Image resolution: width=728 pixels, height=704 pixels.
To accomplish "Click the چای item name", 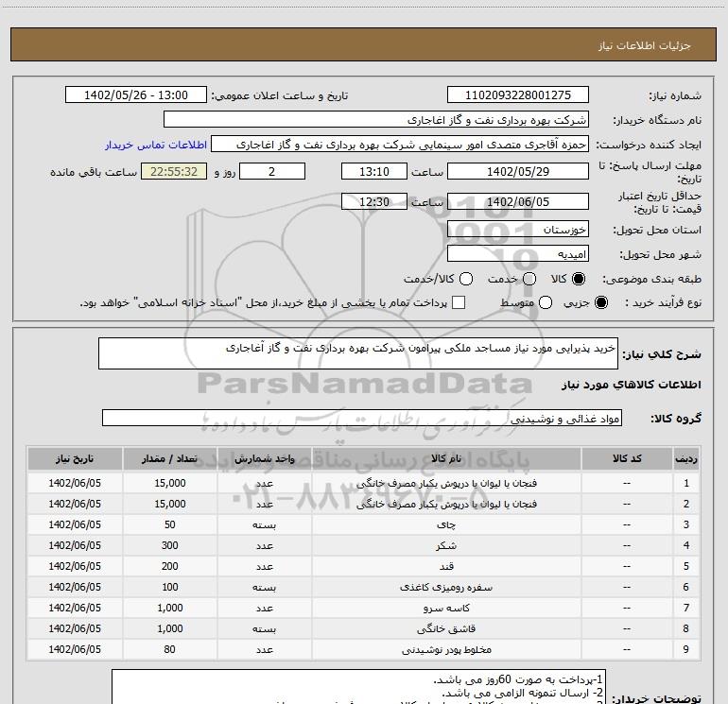I will (446, 524).
